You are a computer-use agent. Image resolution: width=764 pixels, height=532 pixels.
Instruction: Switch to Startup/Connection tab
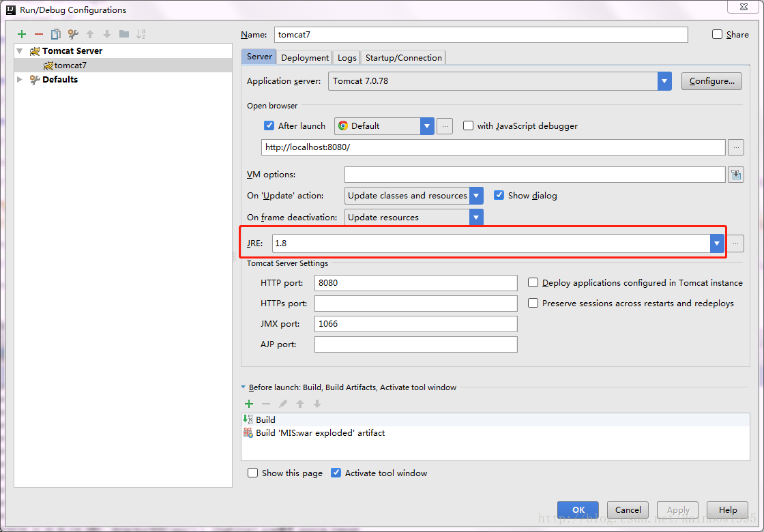403,57
